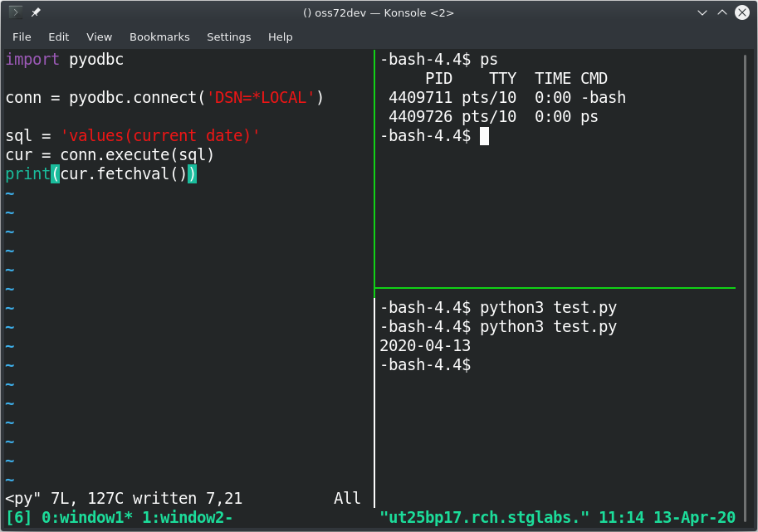Toggle the pin icon in the title bar
Viewport: 758px width, 532px height.
point(36,12)
